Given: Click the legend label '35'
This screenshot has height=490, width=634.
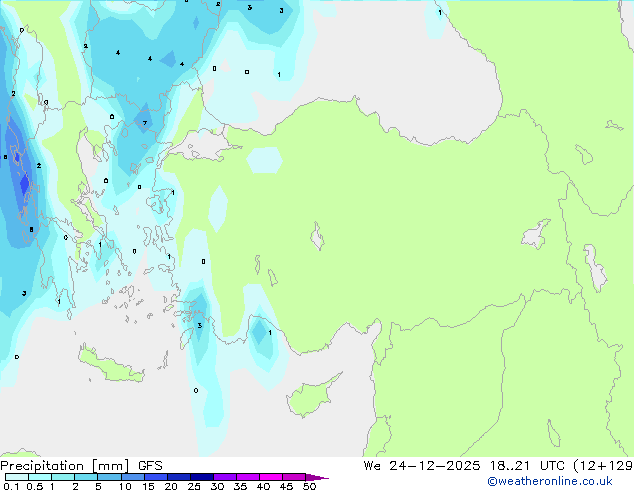Looking at the screenshot, I should [240, 486].
